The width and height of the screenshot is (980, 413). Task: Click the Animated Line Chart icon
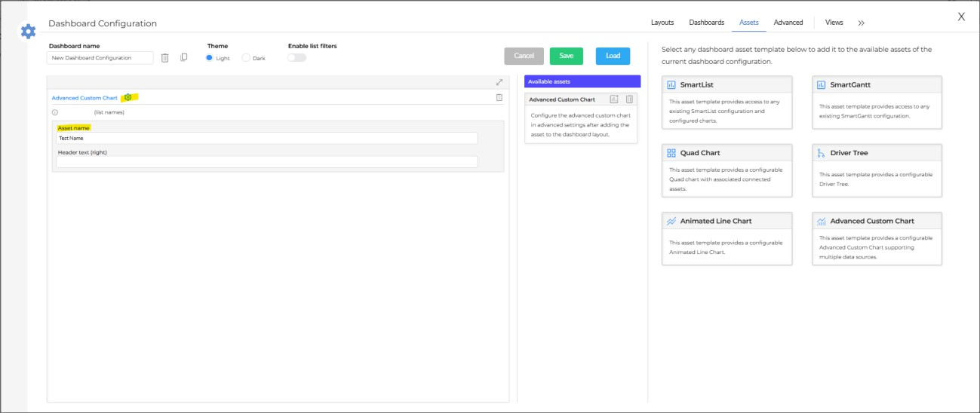[671, 222]
